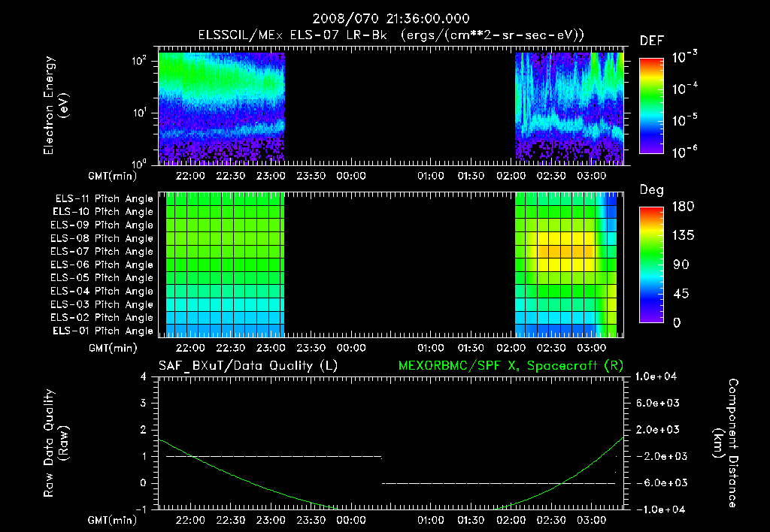
Task: Click the 00:00 time tick under the spectrogram panel
Action: click(351, 176)
